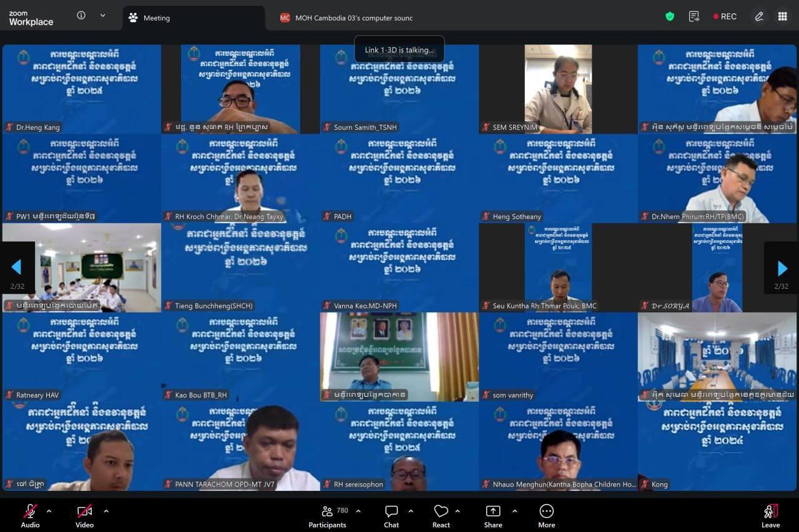The height and width of the screenshot is (532, 799).
Task: Click muted mic icon on Dr.Heng Kang
Action: pyautogui.click(x=9, y=127)
